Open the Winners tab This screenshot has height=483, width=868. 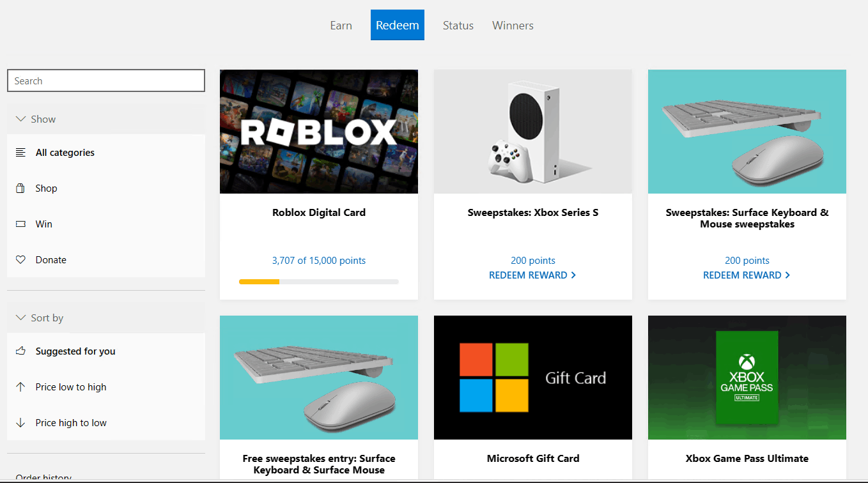(x=513, y=26)
